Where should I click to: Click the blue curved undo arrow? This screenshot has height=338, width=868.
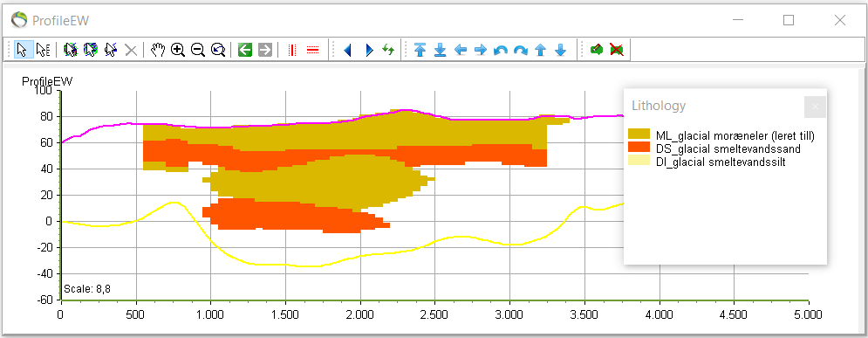[x=501, y=50]
